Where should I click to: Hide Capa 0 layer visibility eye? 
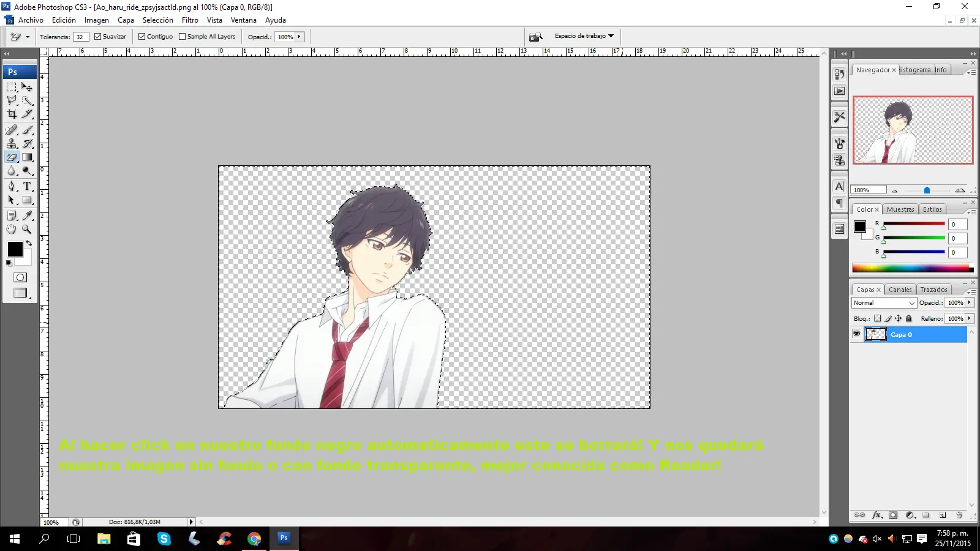(x=856, y=334)
